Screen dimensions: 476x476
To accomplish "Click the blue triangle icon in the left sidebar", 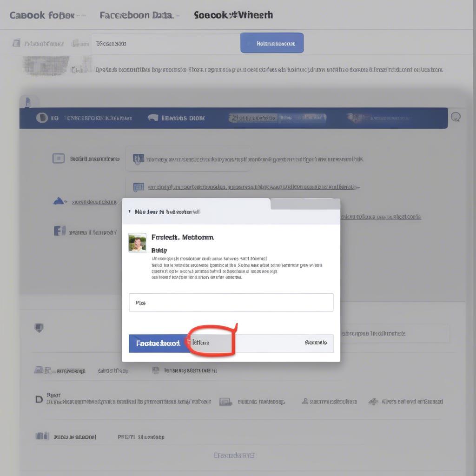I will point(59,201).
